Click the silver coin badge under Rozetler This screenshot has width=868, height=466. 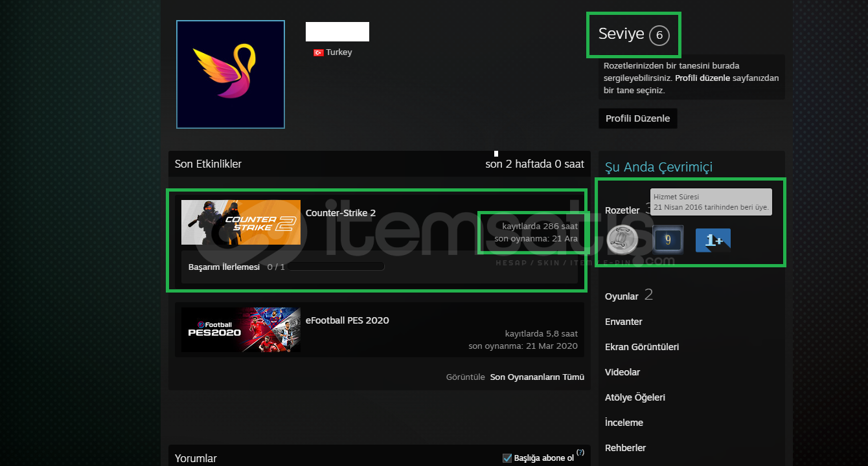pos(622,239)
